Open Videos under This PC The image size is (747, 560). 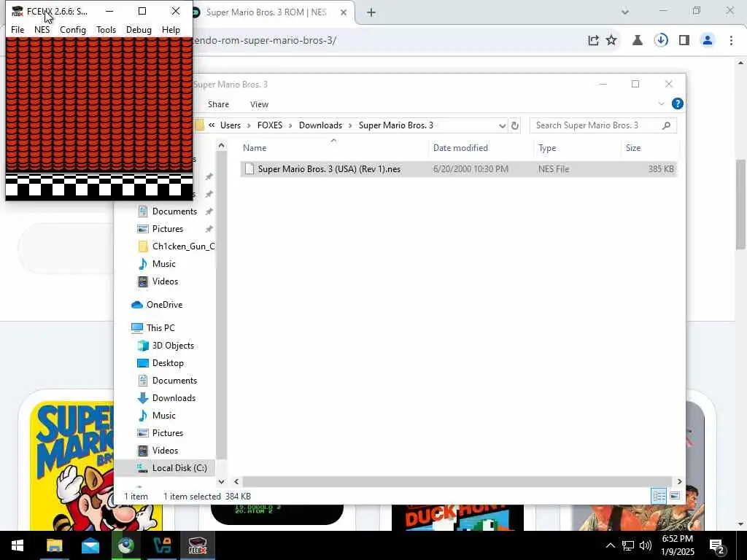[165, 451]
